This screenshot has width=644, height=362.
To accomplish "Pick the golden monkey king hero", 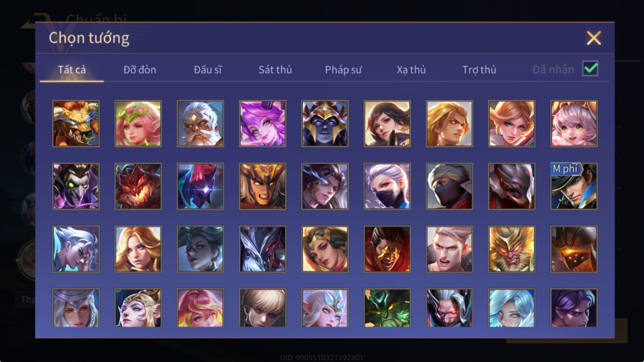I will click(512, 249).
